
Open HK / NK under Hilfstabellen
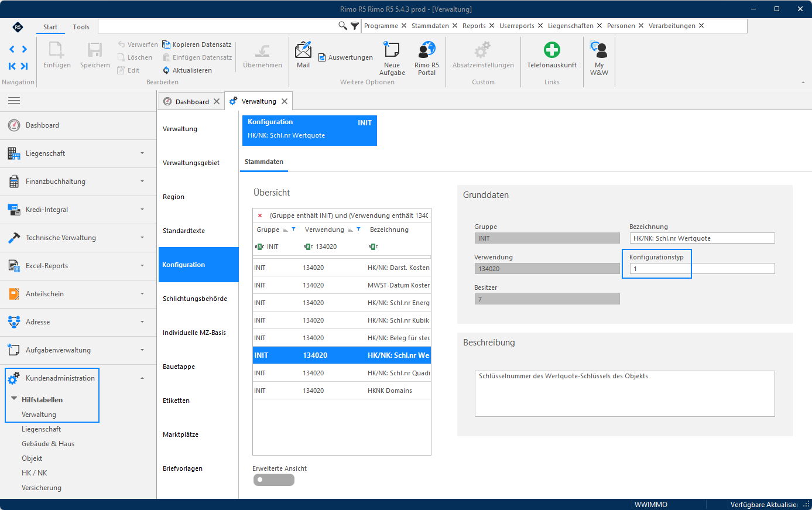(x=35, y=473)
